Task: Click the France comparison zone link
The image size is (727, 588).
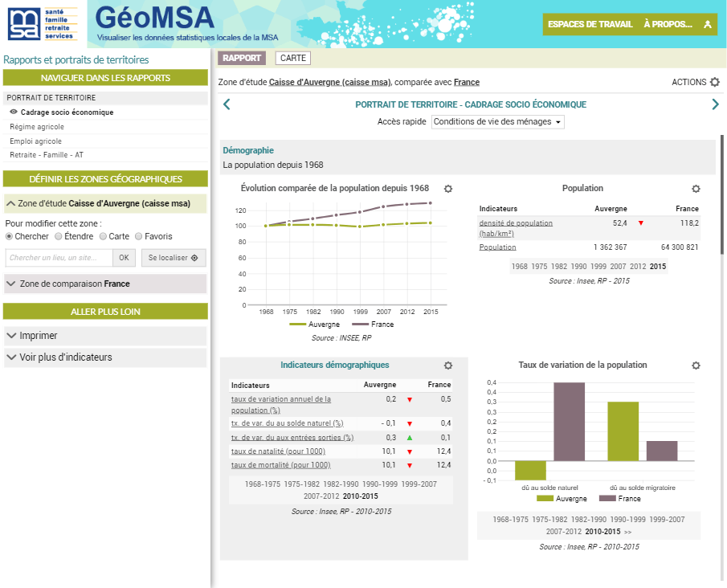Action: [x=467, y=82]
